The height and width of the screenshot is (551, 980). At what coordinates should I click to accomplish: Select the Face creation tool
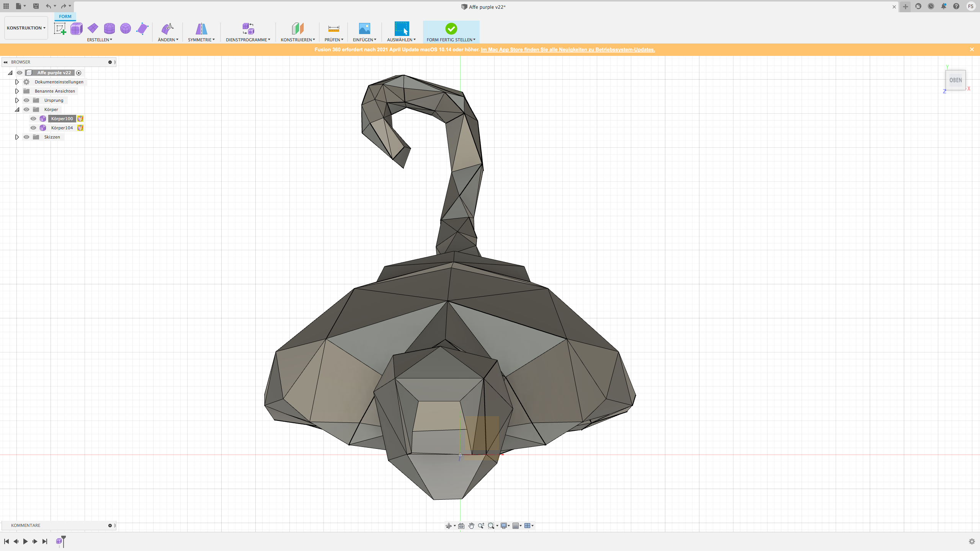[x=142, y=29]
